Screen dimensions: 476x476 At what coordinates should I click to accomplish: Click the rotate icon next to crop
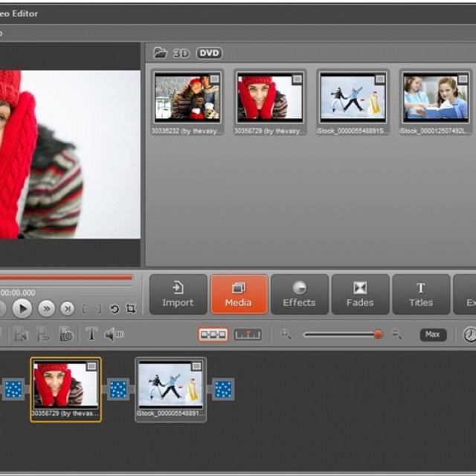click(115, 309)
